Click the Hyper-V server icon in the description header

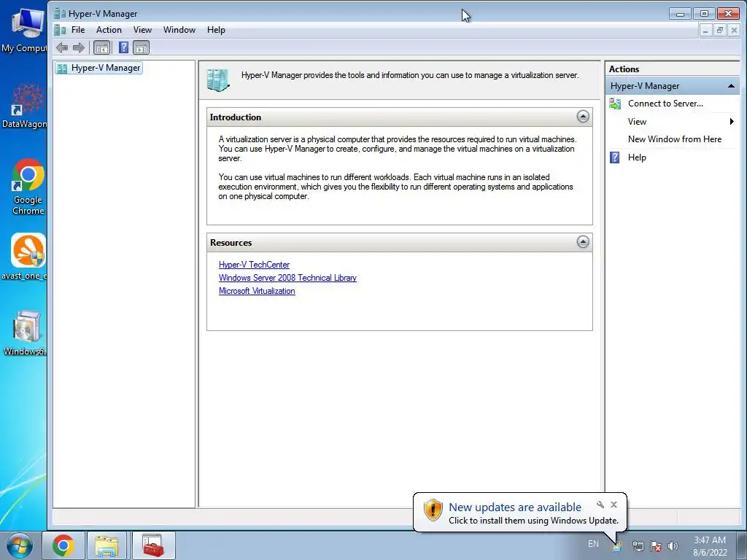[218, 80]
